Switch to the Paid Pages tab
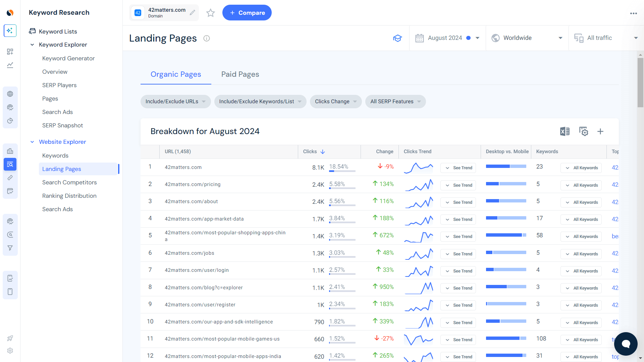This screenshot has width=644, height=362. [x=240, y=74]
